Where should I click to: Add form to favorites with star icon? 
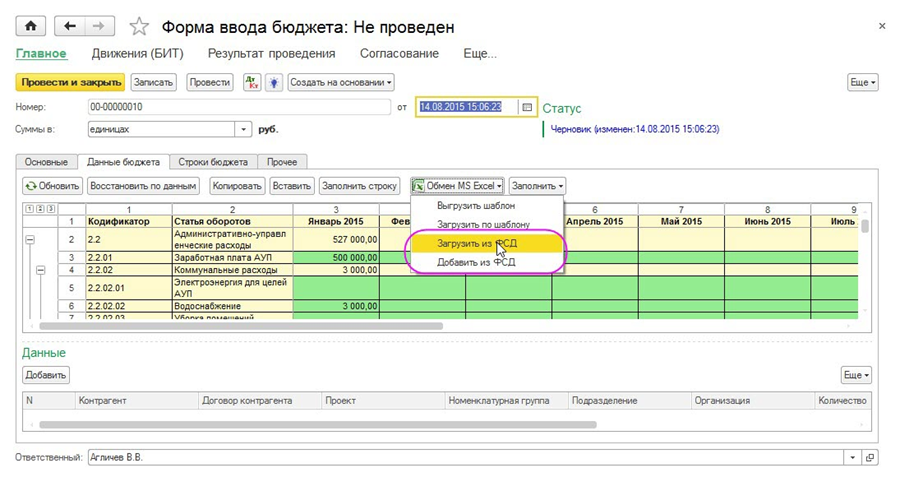point(140,26)
